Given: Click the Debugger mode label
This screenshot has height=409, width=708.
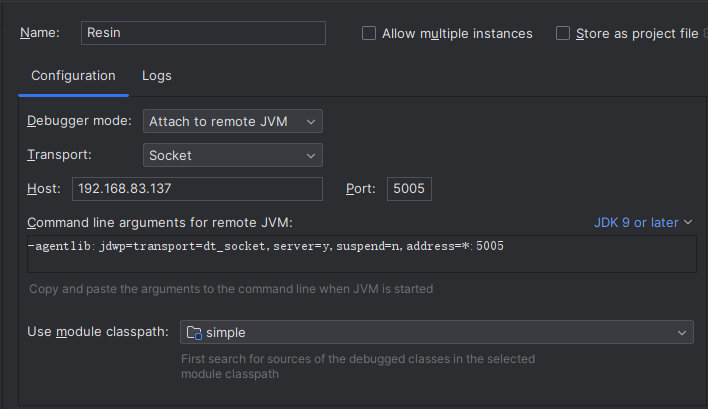Looking at the screenshot, I should point(79,121).
